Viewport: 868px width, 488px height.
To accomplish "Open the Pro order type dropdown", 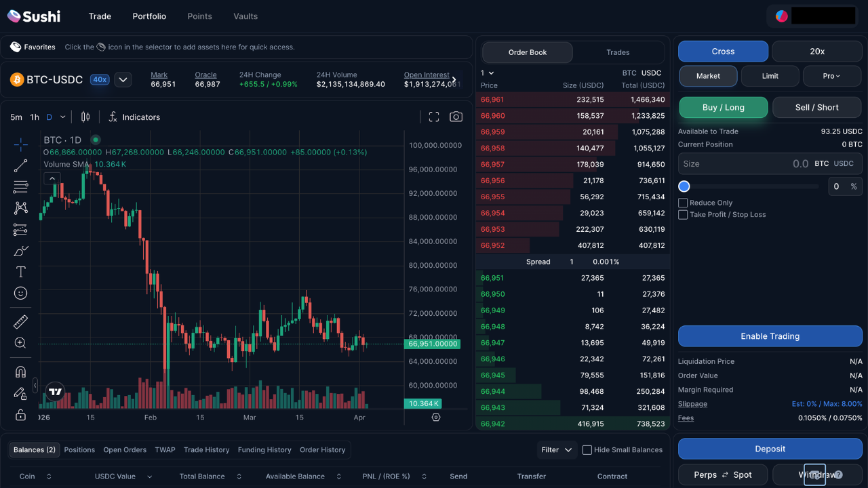I will 831,76.
